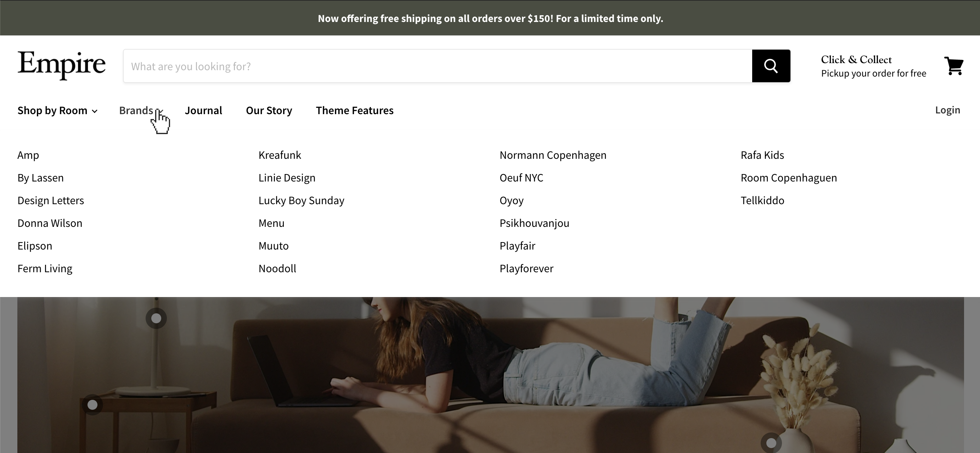Open the Login link
Image resolution: width=980 pixels, height=453 pixels.
click(948, 110)
